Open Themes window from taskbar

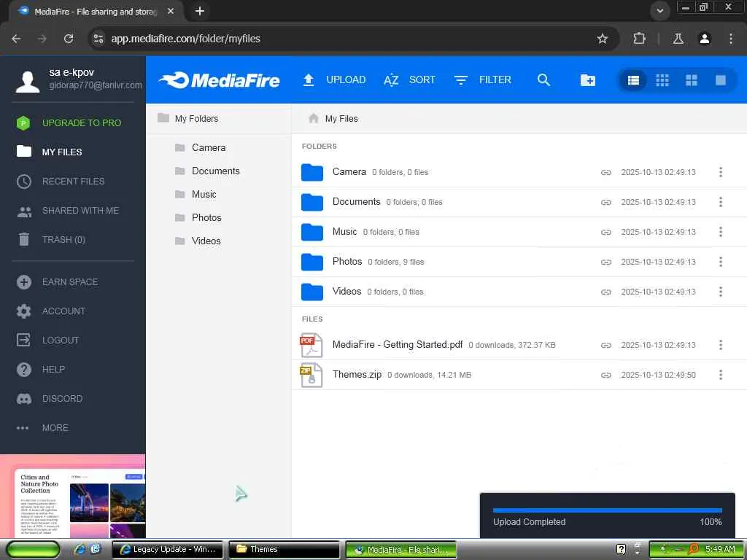click(284, 549)
